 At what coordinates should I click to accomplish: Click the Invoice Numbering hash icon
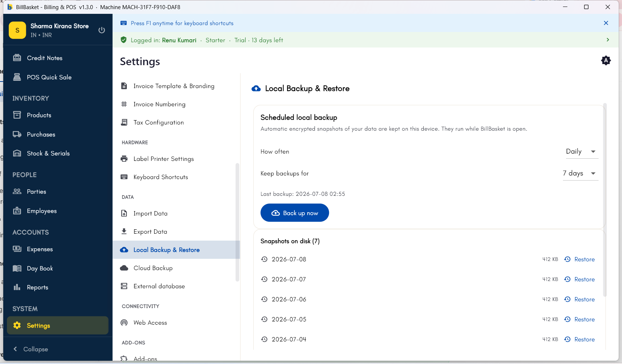[x=124, y=104]
